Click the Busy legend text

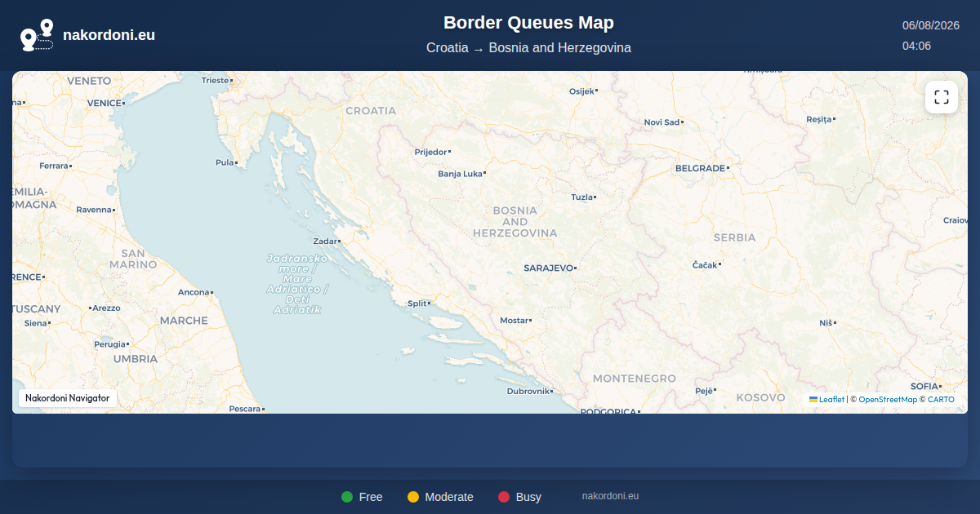[528, 497]
